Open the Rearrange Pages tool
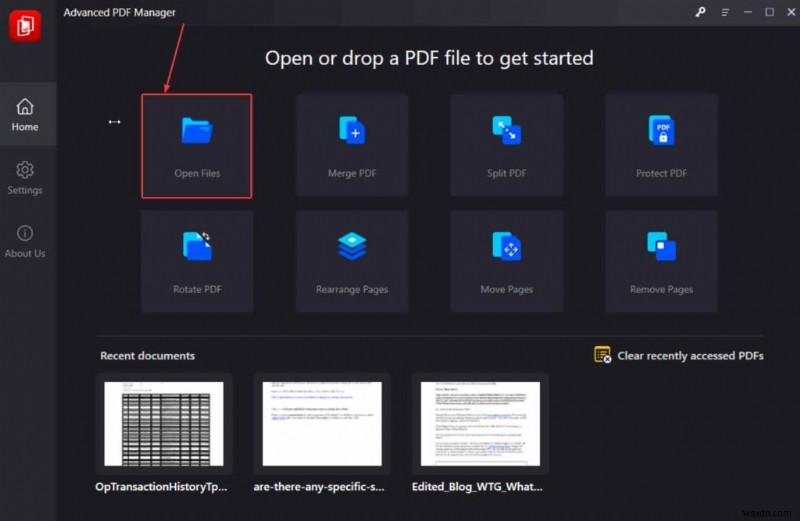This screenshot has width=800, height=521. click(352, 261)
